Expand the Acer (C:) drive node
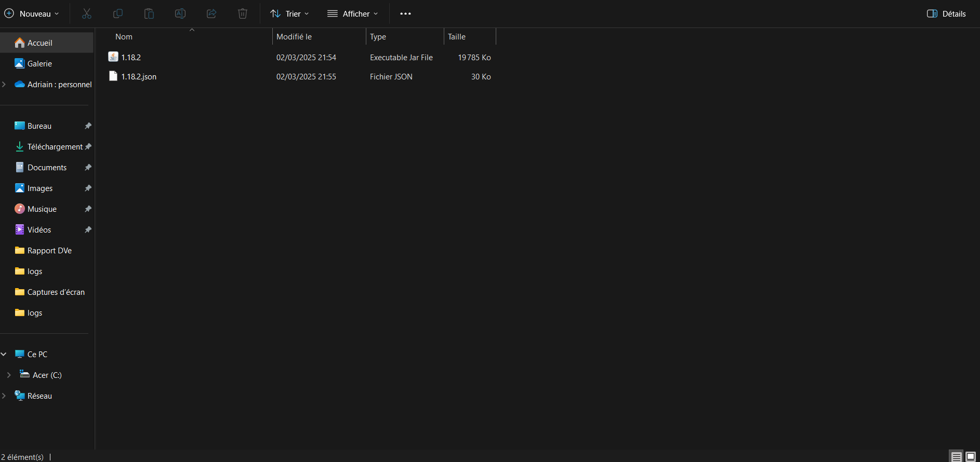Viewport: 980px width, 462px height. (9, 375)
